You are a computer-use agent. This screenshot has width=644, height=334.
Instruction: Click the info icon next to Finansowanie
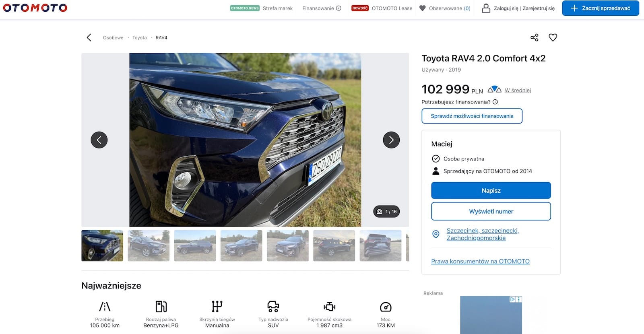coord(339,8)
